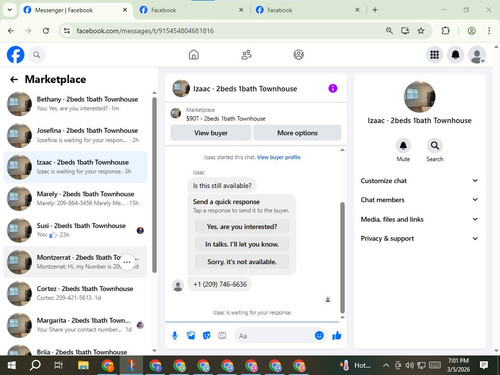
Task: Attach a photo file to the message
Action: click(x=191, y=336)
